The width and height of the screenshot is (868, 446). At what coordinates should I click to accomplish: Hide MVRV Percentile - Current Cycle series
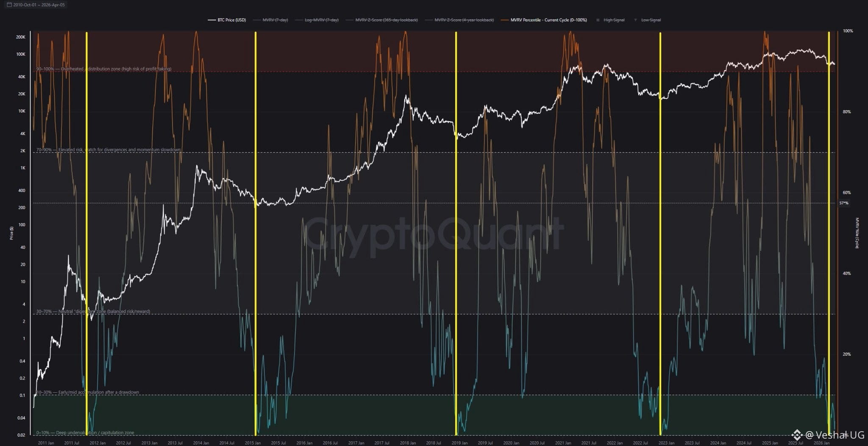pos(544,20)
